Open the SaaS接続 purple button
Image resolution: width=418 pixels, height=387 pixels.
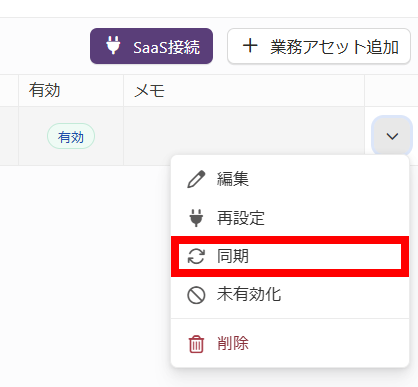click(151, 46)
